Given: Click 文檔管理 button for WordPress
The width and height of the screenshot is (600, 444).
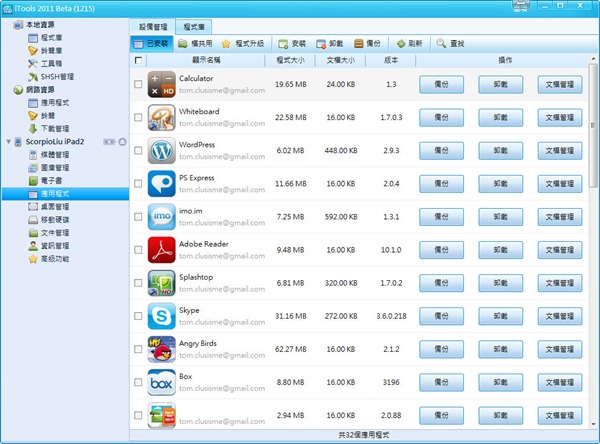Looking at the screenshot, I should click(x=560, y=150).
